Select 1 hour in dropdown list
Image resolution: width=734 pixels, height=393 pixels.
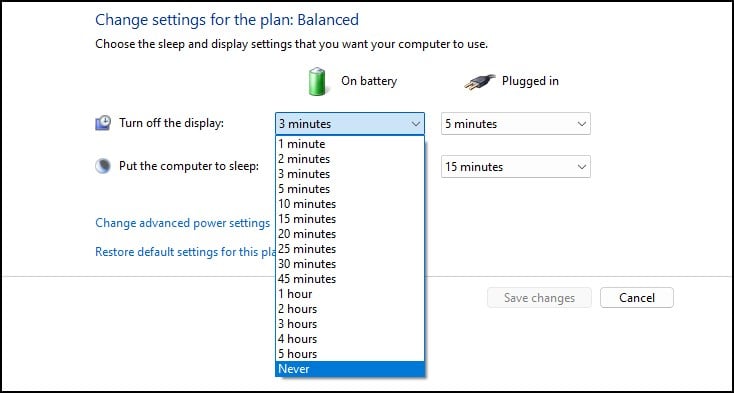(350, 294)
